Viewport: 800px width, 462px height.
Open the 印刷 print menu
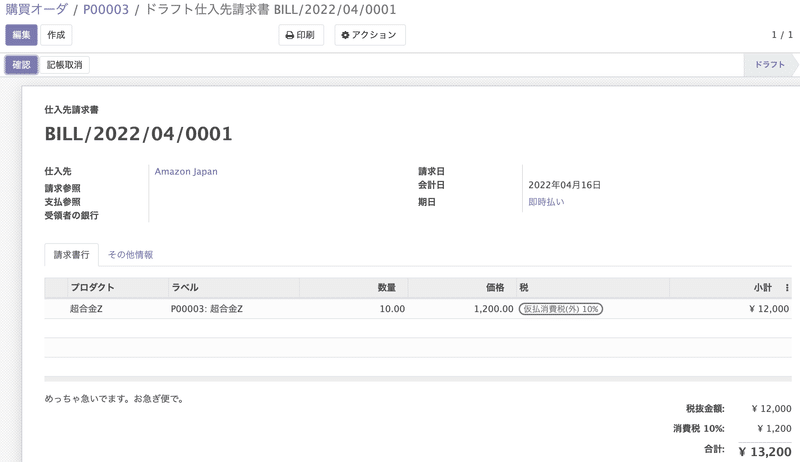(301, 35)
